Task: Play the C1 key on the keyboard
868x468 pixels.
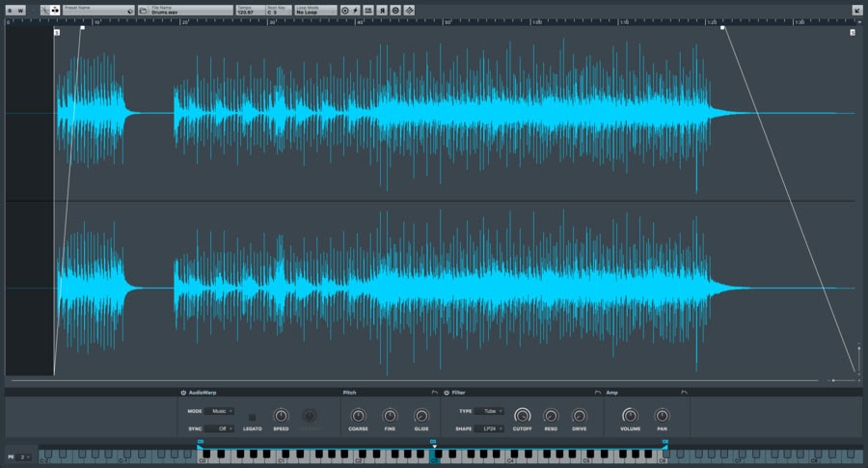Action: 281,459
